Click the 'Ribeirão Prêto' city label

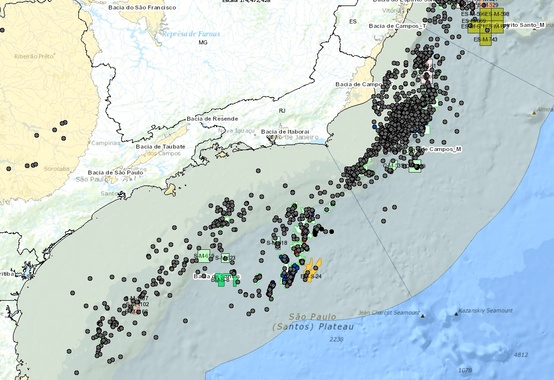coord(34,56)
